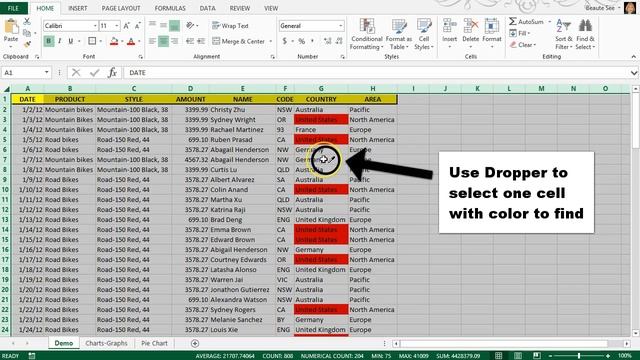Toggle Align Right

[175, 41]
